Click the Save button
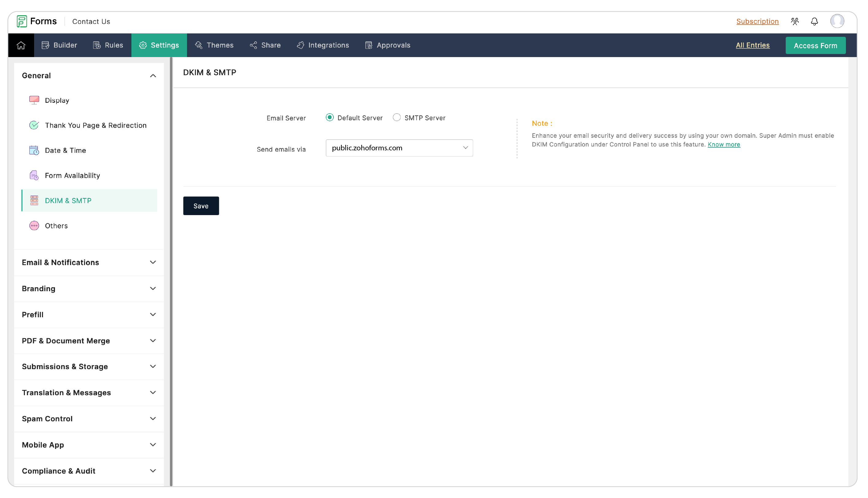 point(201,206)
